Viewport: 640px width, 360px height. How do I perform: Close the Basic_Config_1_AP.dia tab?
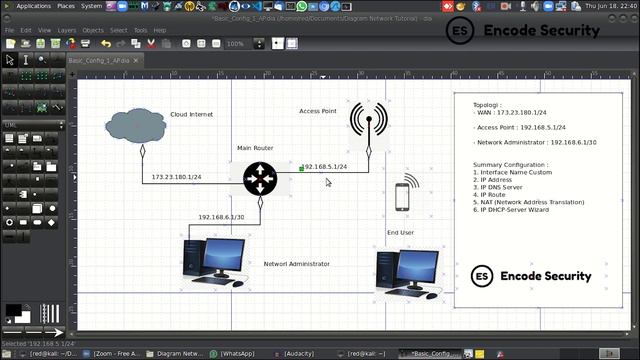point(136,60)
